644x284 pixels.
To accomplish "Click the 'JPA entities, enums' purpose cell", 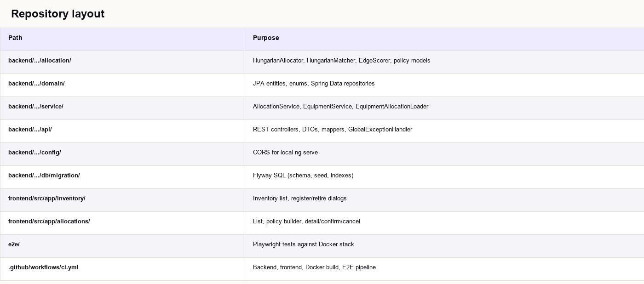I will (x=444, y=85).
